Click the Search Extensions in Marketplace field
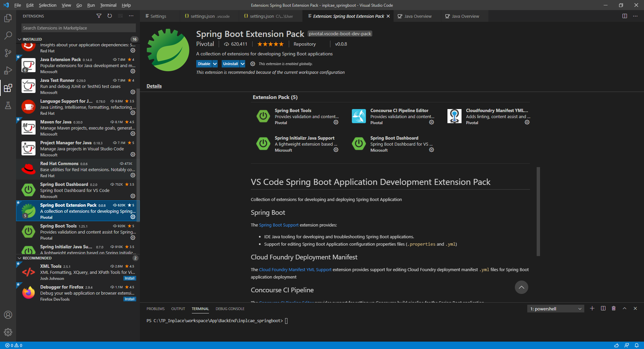This screenshot has height=349, width=644. [78, 28]
